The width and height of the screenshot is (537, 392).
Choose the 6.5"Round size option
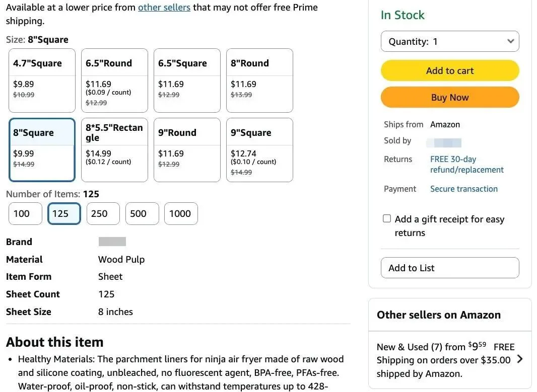pos(114,81)
